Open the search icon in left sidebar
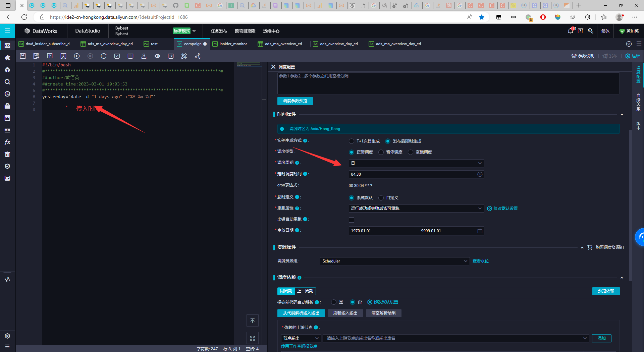Image resolution: width=644 pixels, height=352 pixels. [x=7, y=82]
